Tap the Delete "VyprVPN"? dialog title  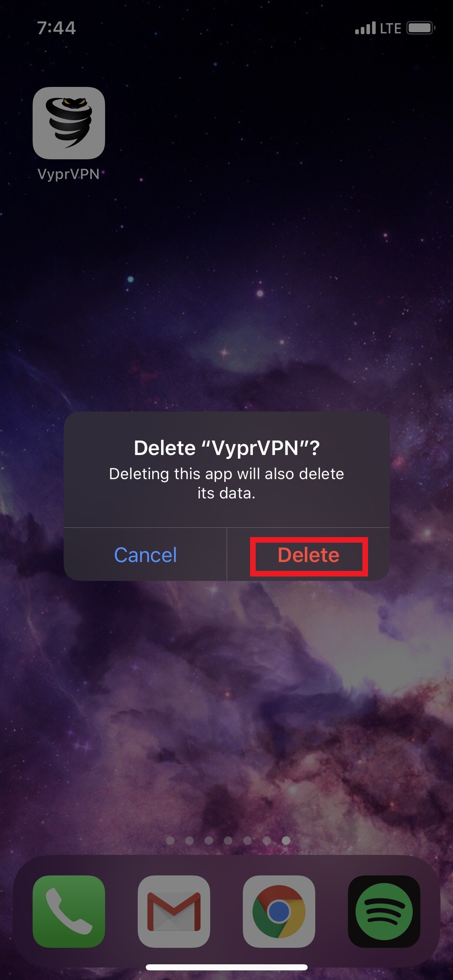[227, 448]
